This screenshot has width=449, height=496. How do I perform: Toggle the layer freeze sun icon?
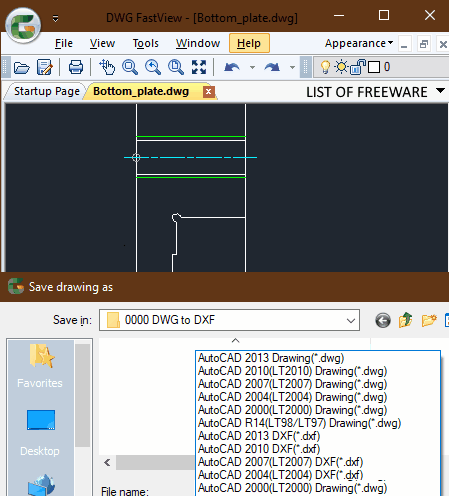point(341,67)
